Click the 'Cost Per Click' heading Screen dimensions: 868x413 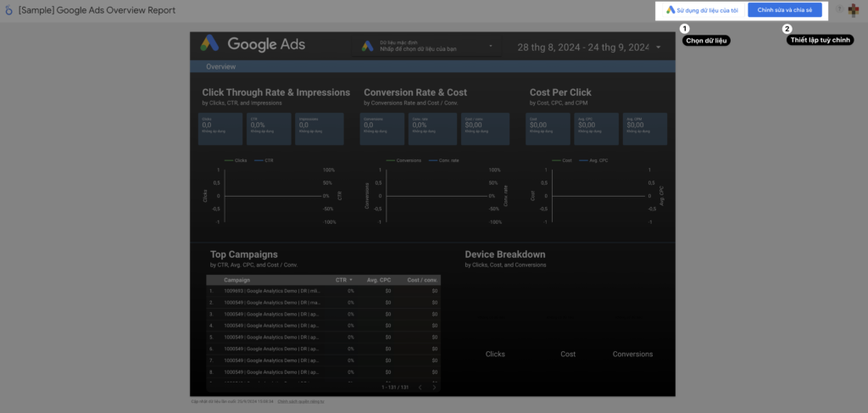(x=560, y=92)
